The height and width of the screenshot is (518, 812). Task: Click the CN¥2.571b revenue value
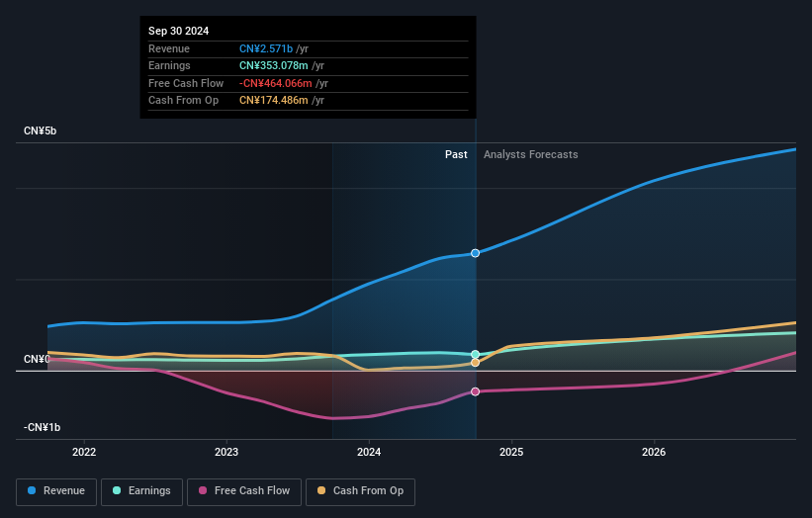pyautogui.click(x=266, y=48)
